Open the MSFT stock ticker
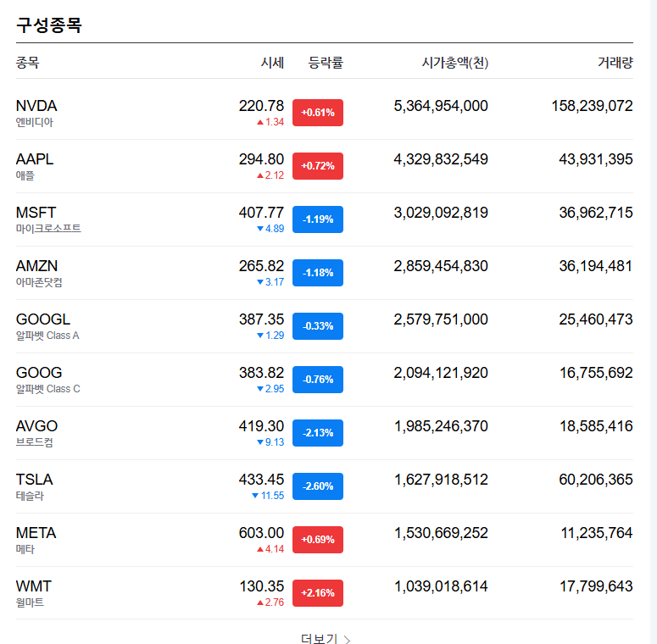Viewport: 657px width, 644px height. pos(36,213)
